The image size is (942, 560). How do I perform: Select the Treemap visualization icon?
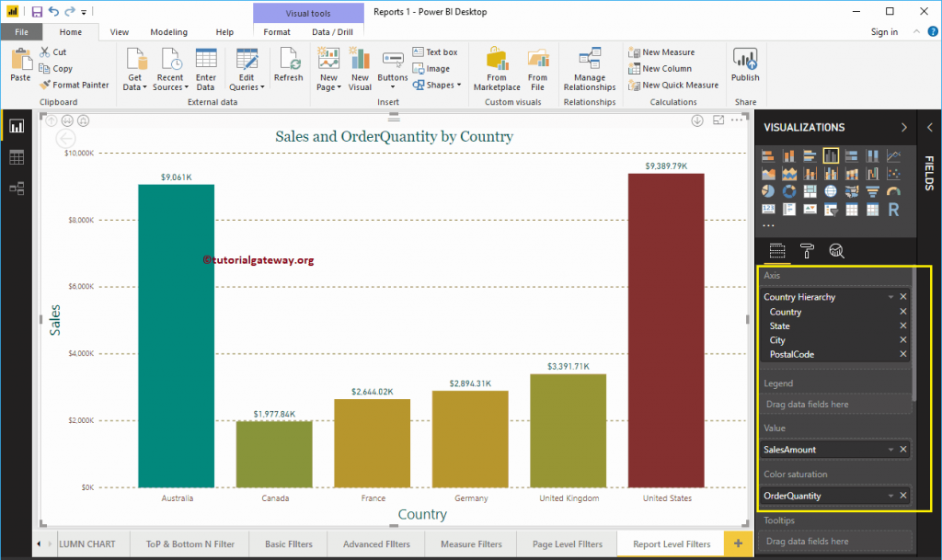pyautogui.click(x=810, y=191)
